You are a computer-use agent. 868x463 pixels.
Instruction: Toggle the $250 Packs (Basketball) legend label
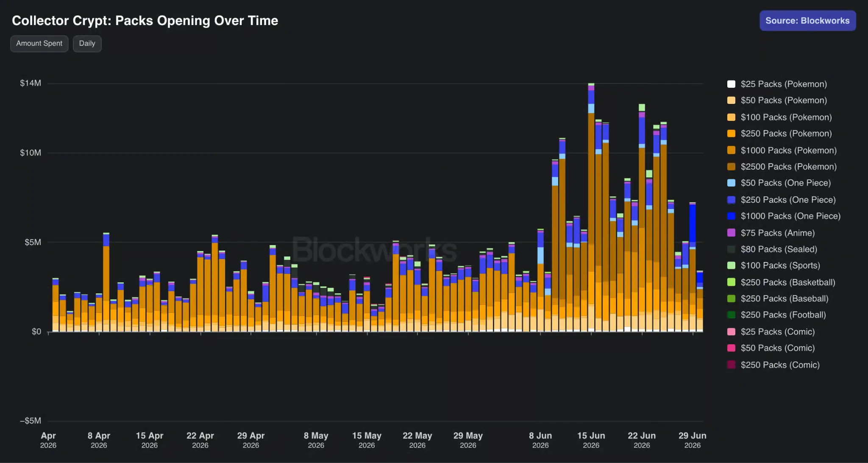click(x=788, y=282)
